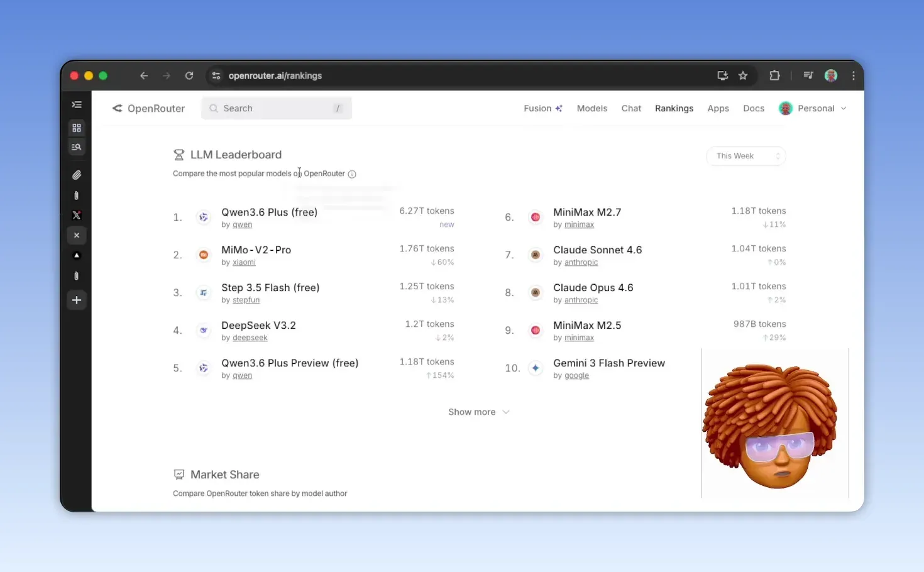
Task: Open the OpenRouter home via the logo
Action: coord(148,108)
